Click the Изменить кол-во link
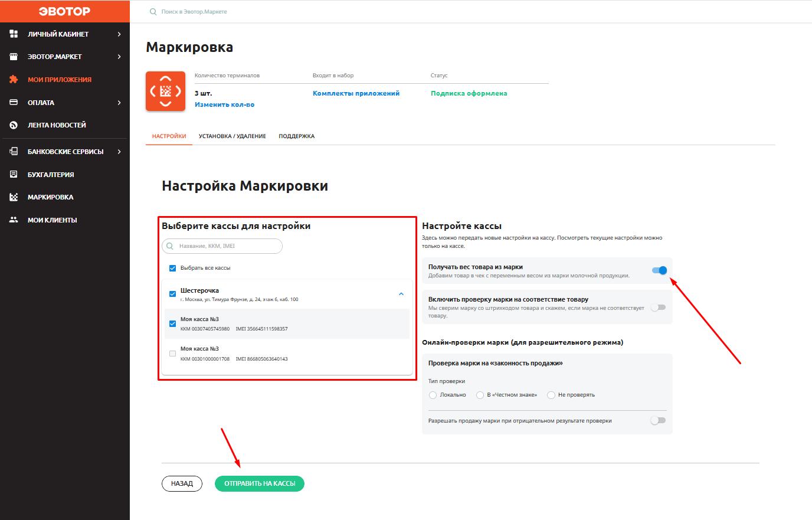The height and width of the screenshot is (520, 812). 225,104
